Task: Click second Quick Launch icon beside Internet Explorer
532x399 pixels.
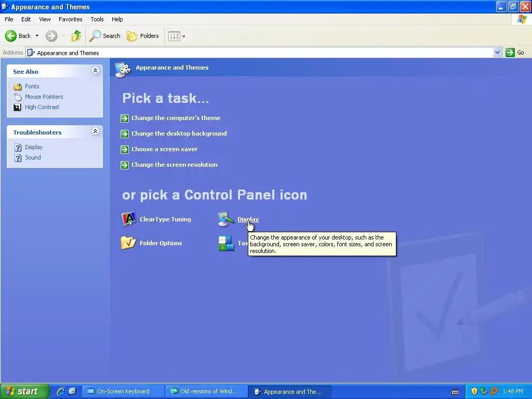Action: point(72,391)
